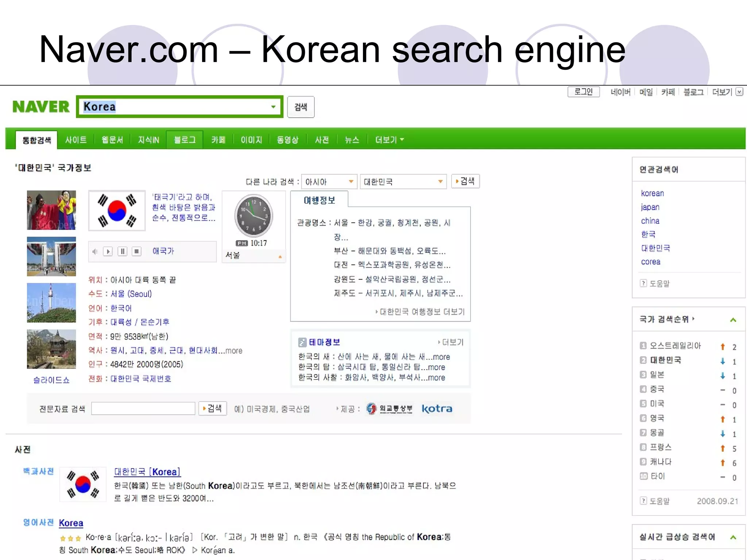Image resolution: width=747 pixels, height=560 pixels.
Task: Click 검색 button next to country dropdown
Action: 465,181
